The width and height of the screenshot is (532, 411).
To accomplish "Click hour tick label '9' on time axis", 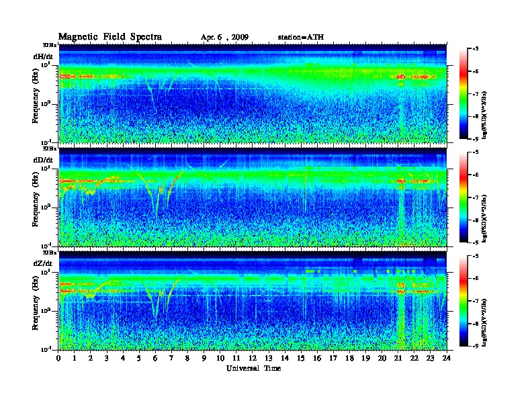I will point(204,358).
